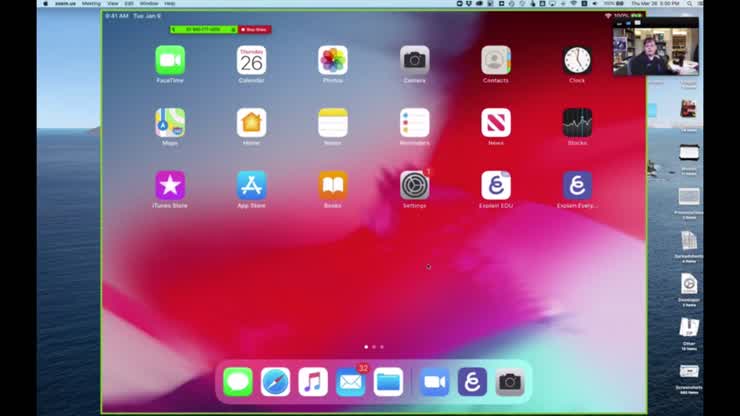Tap the App Store icon

252,185
